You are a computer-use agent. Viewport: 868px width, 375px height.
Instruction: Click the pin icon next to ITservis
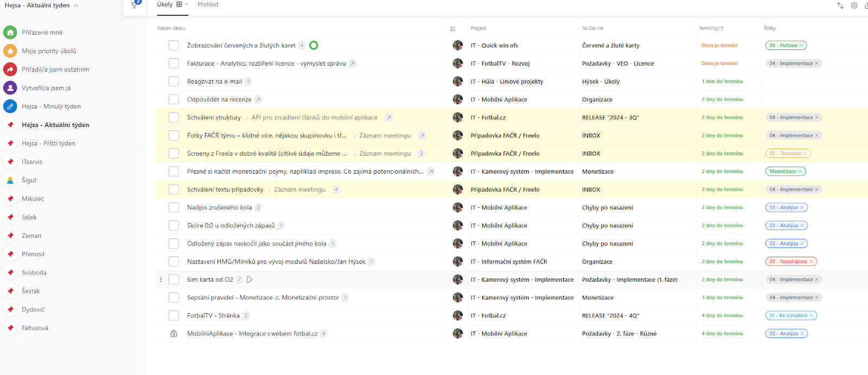tap(10, 162)
